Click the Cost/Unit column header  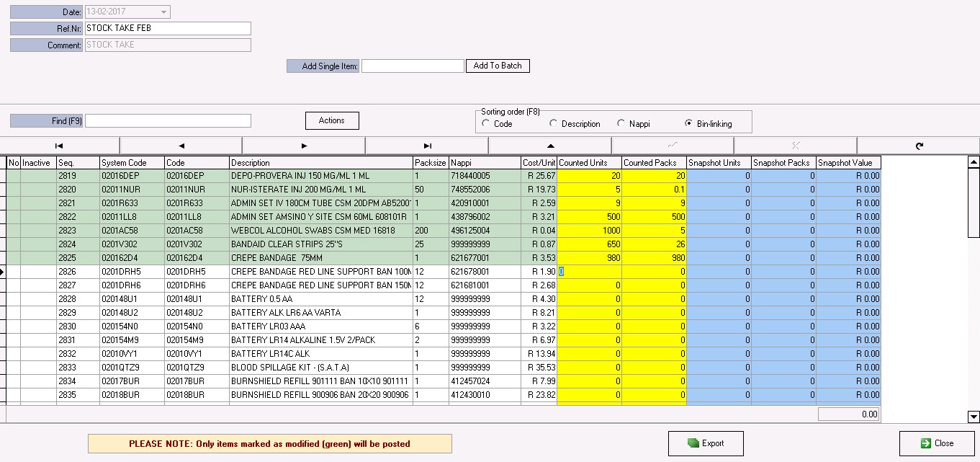coord(539,163)
